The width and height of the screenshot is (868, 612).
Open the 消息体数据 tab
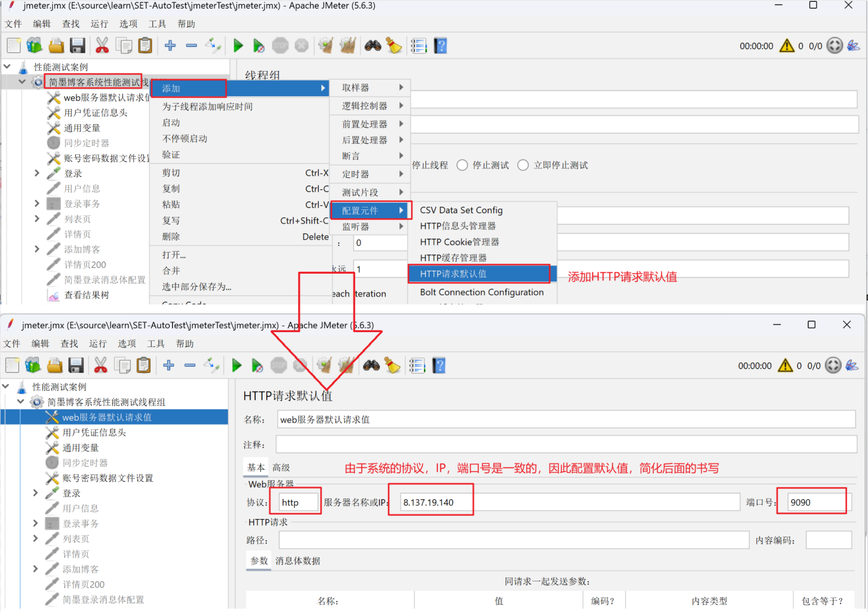pyautogui.click(x=297, y=560)
